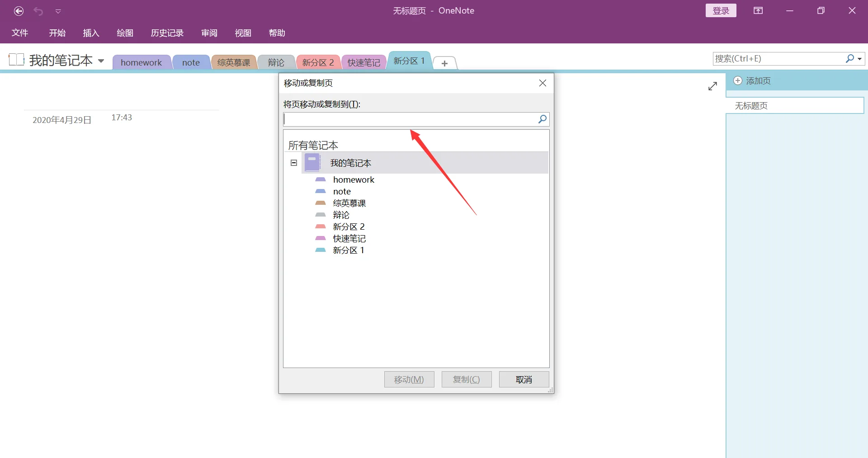868x458 pixels.
Task: Collapse the 我的笔记本 tree node
Action: tap(294, 163)
